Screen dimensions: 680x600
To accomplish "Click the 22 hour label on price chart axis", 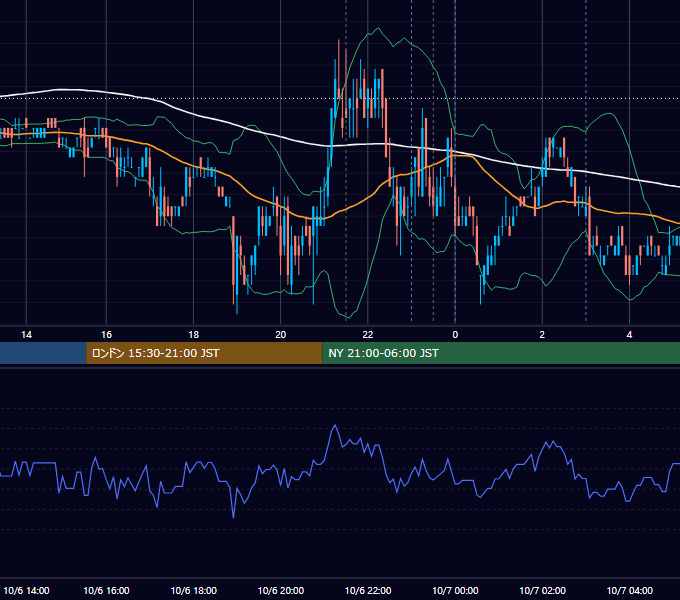I will click(368, 335).
